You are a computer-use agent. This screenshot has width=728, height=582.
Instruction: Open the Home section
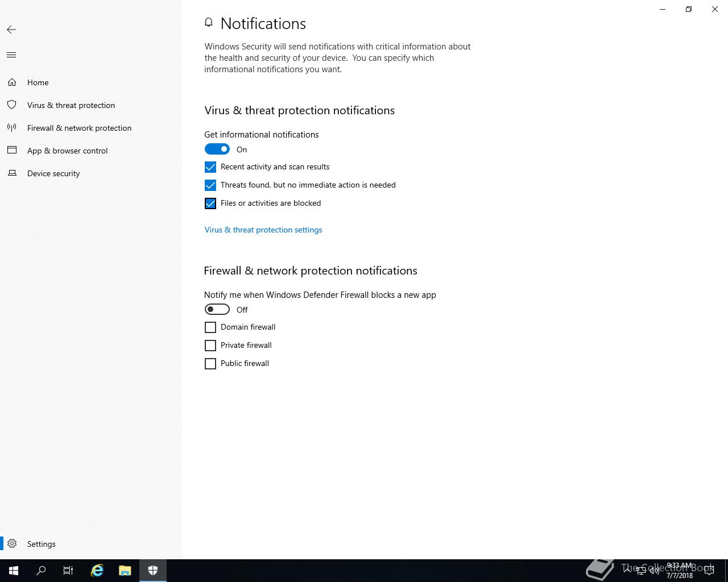(x=91, y=82)
